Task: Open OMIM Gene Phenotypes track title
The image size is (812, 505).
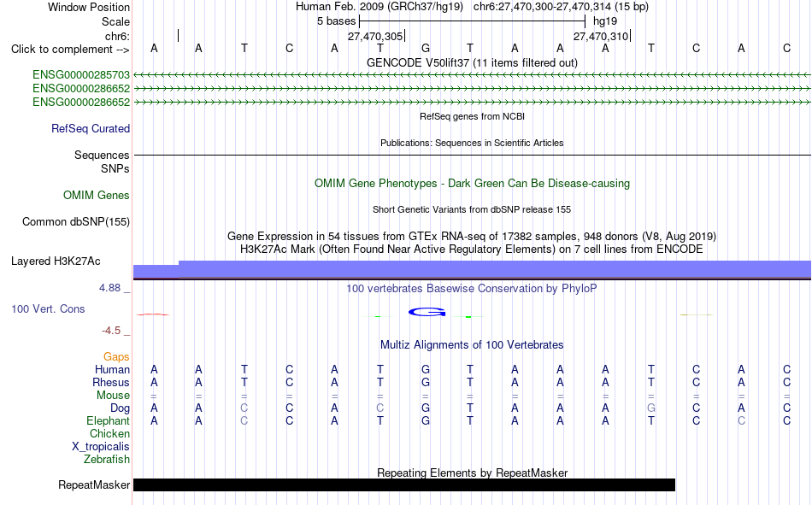Action: click(472, 184)
